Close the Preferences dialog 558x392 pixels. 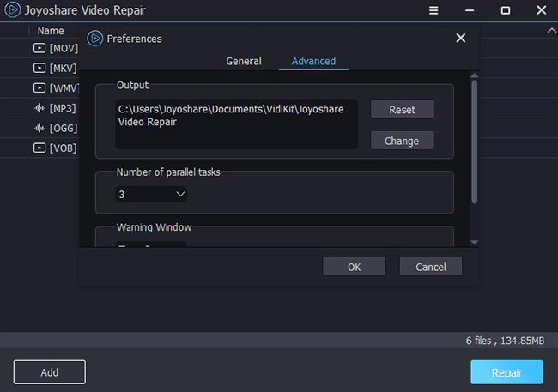(461, 38)
